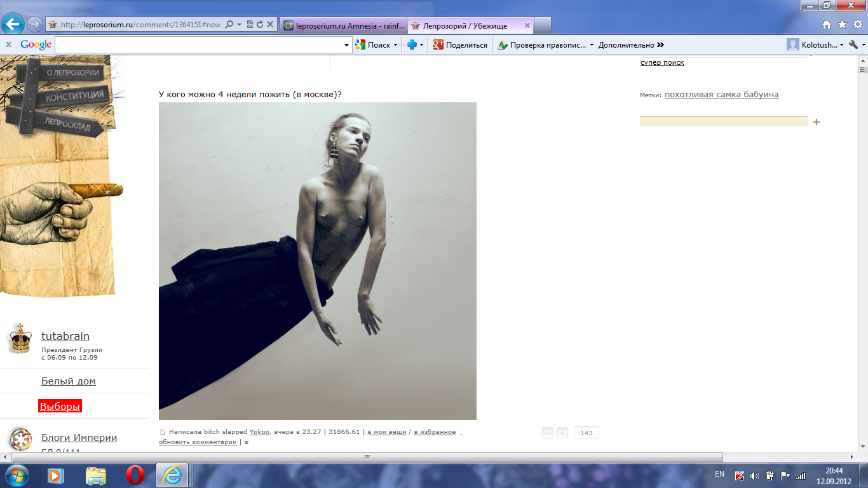Launch Opera from the taskbar

pos(135,475)
